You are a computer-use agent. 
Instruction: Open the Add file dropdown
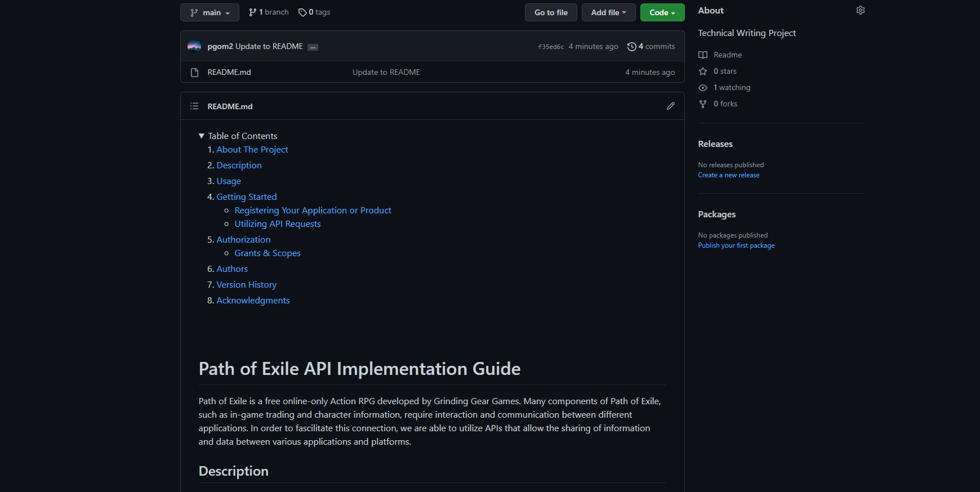click(x=608, y=12)
